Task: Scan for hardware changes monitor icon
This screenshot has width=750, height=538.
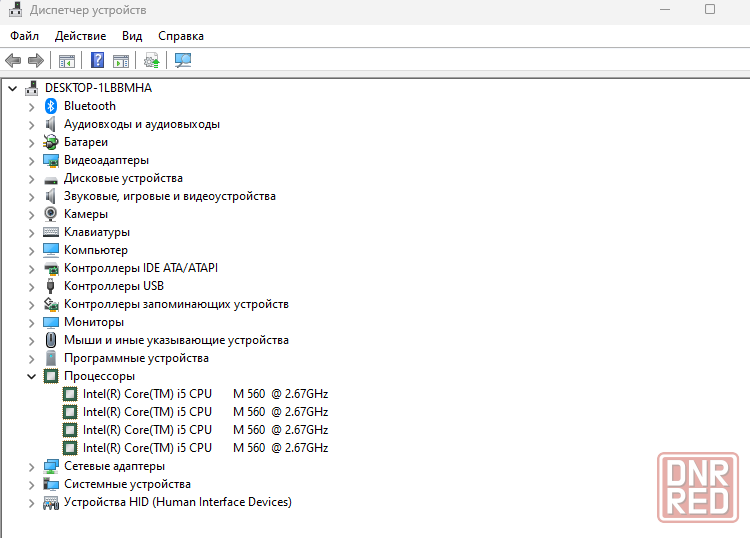Action: pyautogui.click(x=183, y=61)
